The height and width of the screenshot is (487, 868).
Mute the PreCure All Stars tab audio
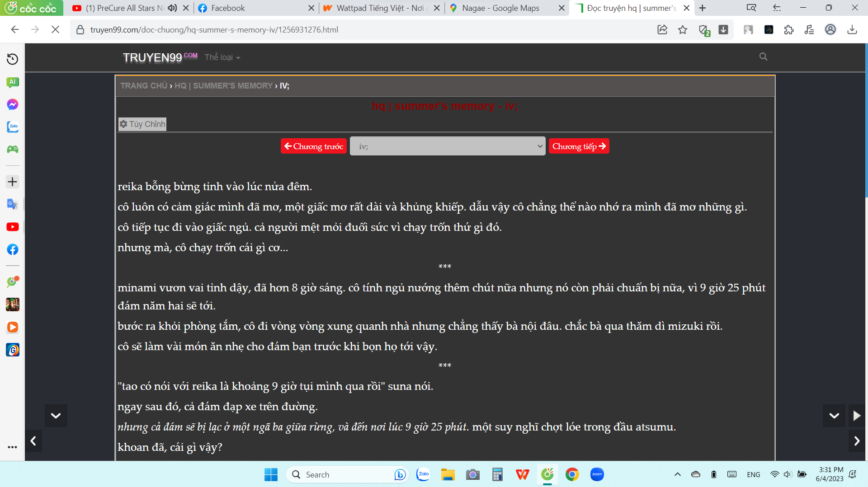[x=172, y=8]
